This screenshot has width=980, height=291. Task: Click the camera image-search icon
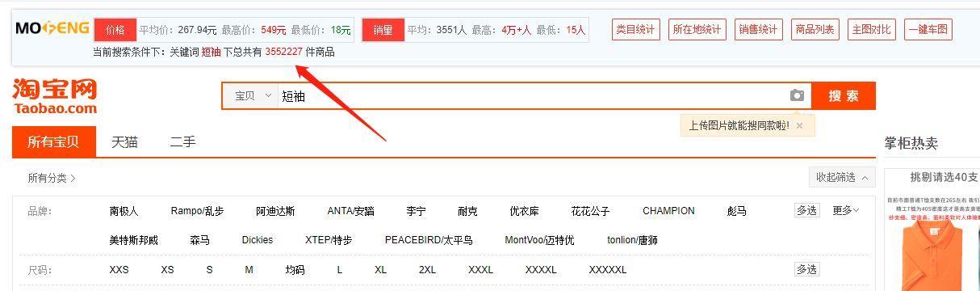(797, 95)
